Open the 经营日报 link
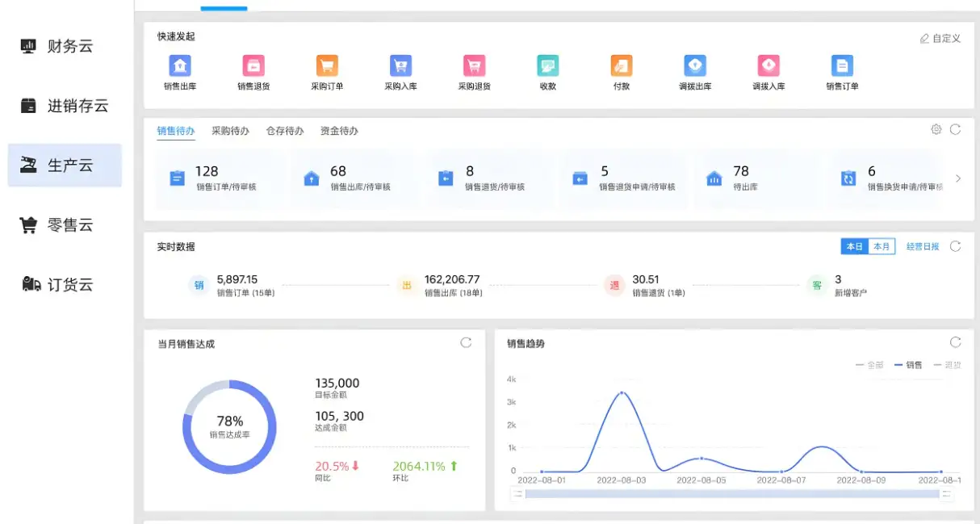Screen dimensions: 980x524 tap(923, 247)
